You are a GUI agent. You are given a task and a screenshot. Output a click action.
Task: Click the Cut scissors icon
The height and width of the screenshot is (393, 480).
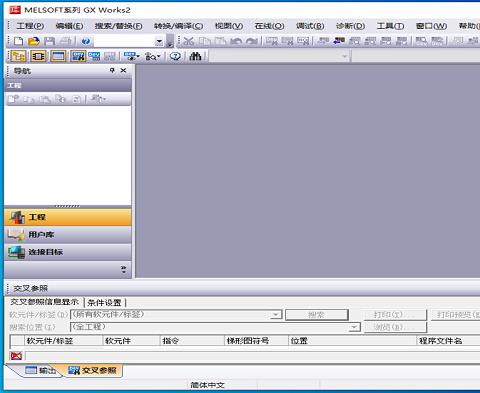pos(189,41)
